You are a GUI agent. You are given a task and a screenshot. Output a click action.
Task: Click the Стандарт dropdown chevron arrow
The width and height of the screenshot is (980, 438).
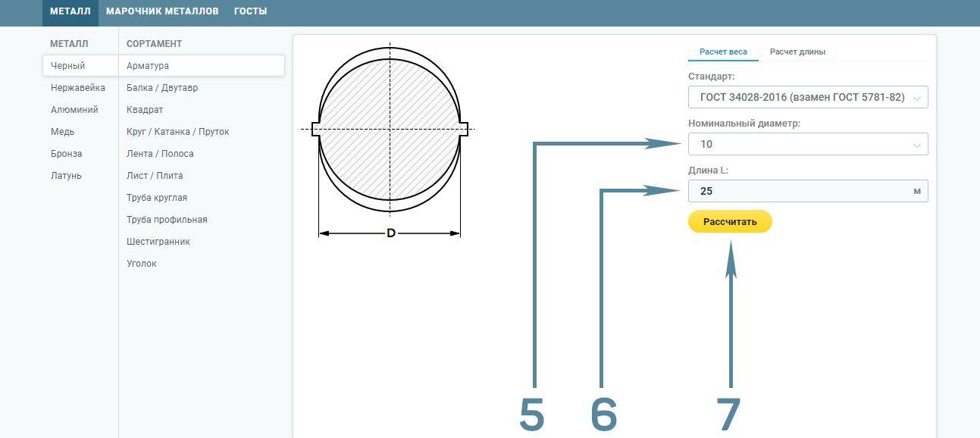point(917,98)
